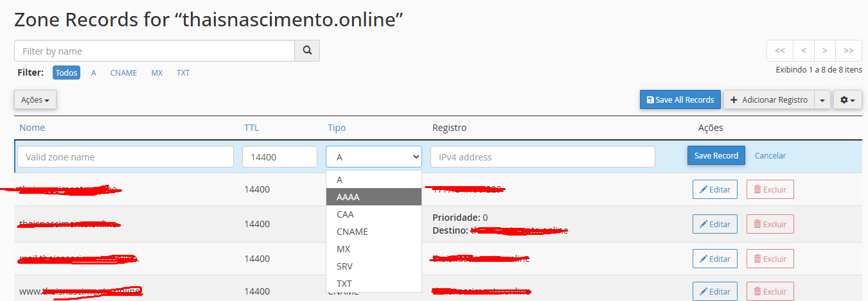Image resolution: width=868 pixels, height=301 pixels.
Task: Choose TXT in the type list
Action: pos(374,284)
